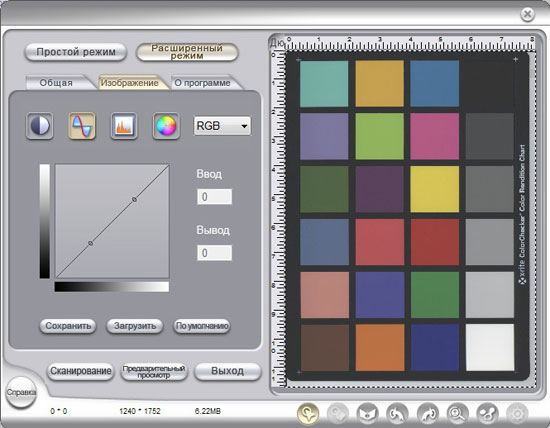
Task: Click the icon left of the greyed gear
Action: (x=487, y=414)
